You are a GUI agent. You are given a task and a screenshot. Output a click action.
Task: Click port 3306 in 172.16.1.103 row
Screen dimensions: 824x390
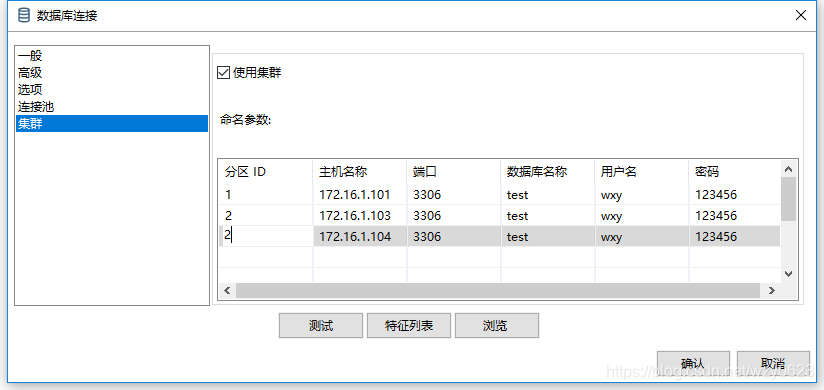pos(454,215)
